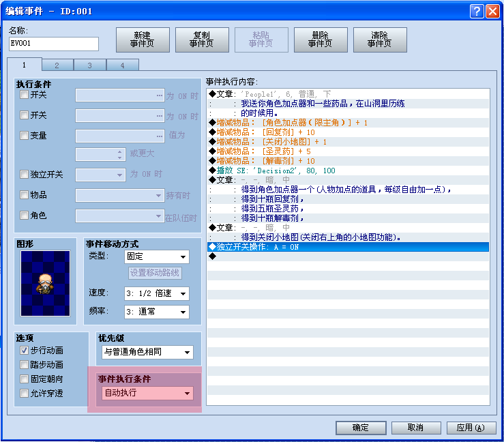504x442 pixels.
Task: Close the event editor window
Action: [x=492, y=11]
